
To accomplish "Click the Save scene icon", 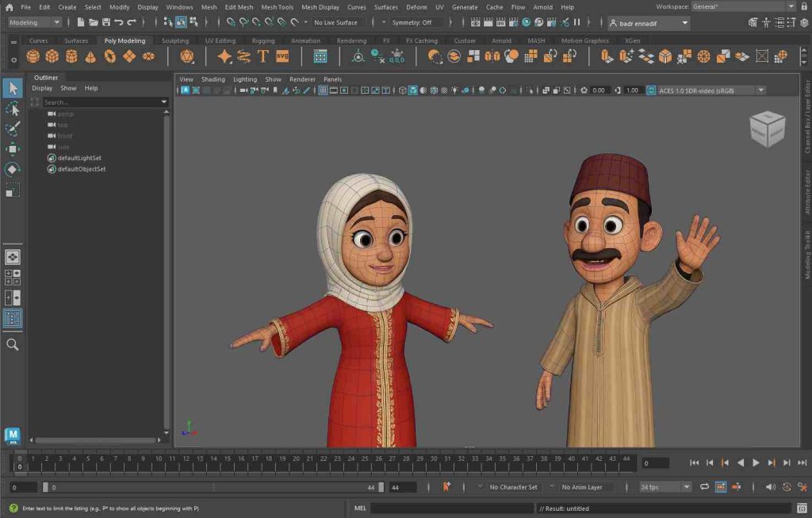I will click(106, 22).
